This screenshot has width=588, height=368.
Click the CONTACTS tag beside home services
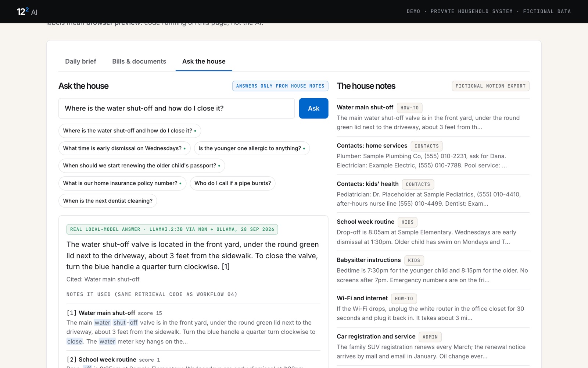click(x=426, y=146)
